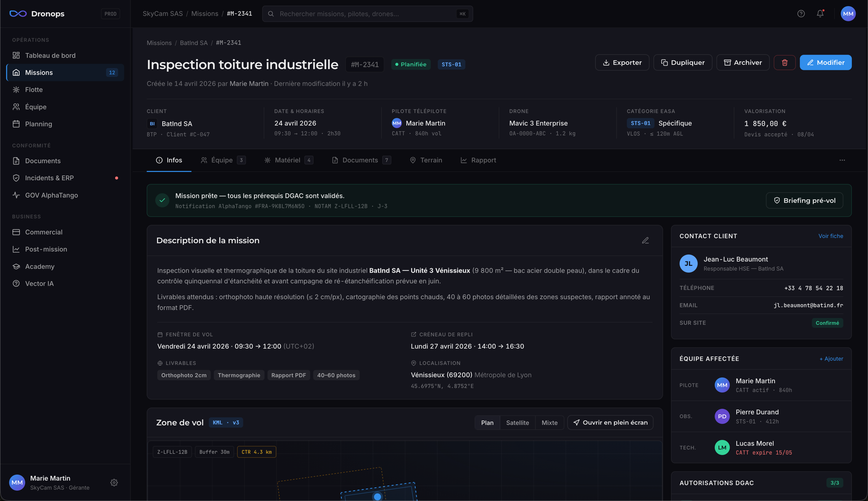Image resolution: width=868 pixels, height=501 pixels.
Task: Open Post-mission in the sidebar
Action: [65, 249]
